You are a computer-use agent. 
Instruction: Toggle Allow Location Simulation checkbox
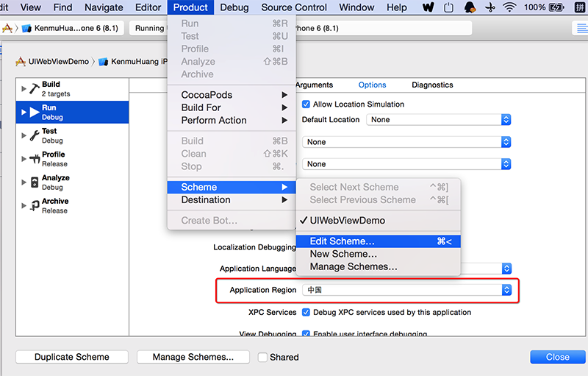click(x=306, y=104)
